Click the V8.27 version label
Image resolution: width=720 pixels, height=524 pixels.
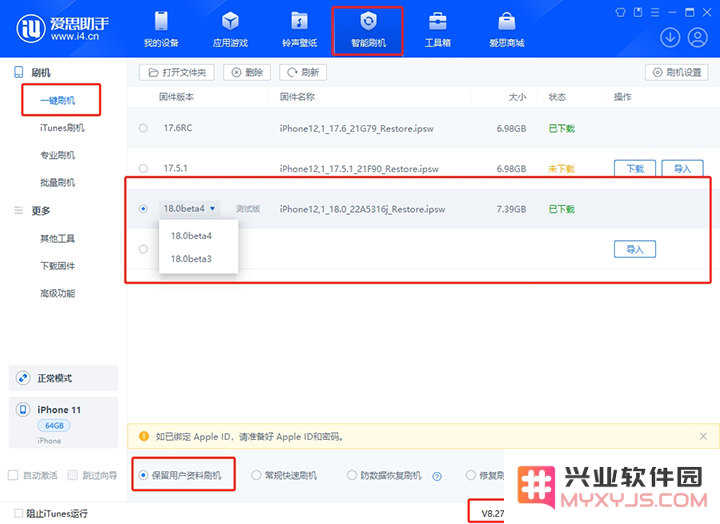492,513
